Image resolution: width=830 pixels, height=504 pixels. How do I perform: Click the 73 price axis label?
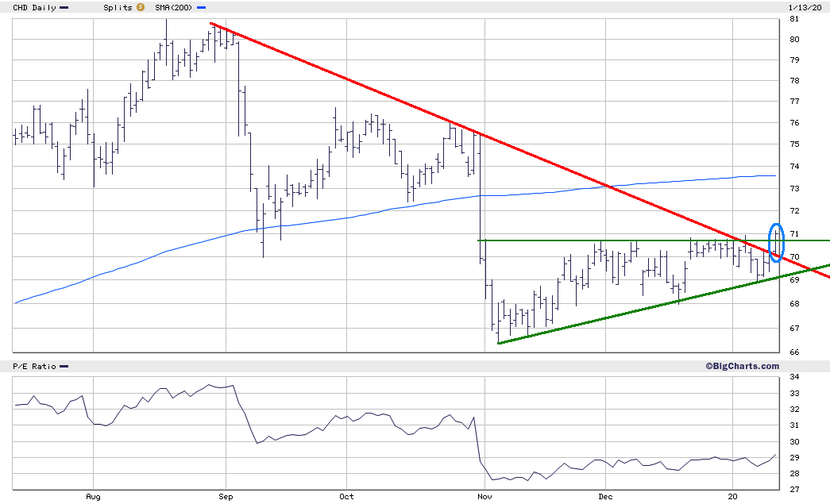point(794,189)
